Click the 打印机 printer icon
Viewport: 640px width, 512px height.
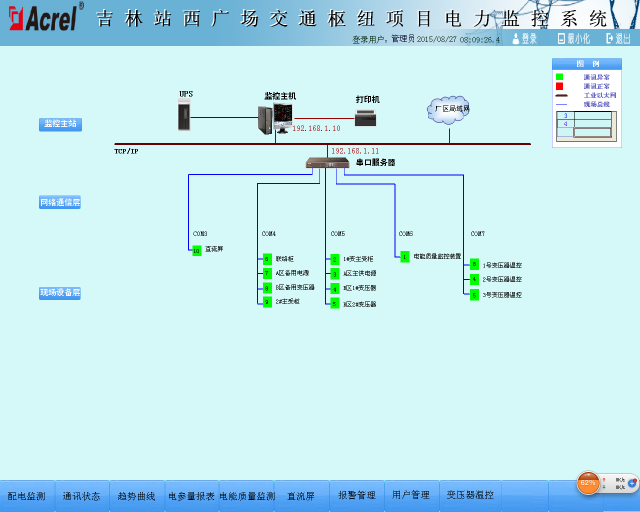(366, 117)
